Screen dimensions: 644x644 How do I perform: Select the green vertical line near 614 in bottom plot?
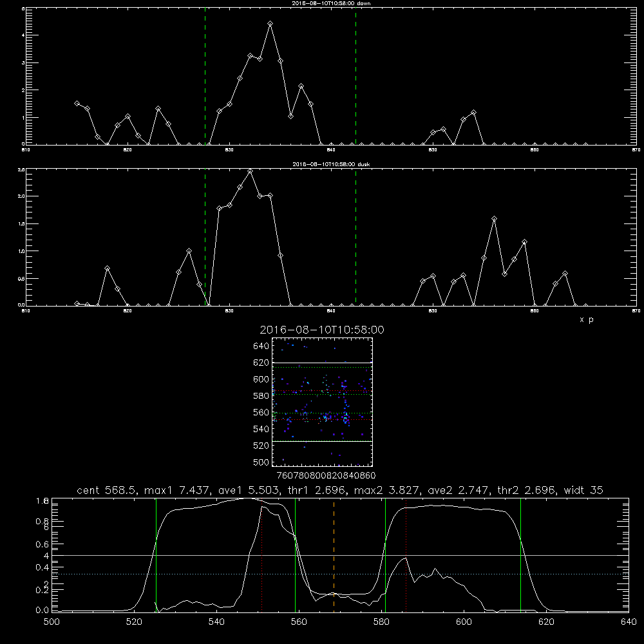[520, 555]
